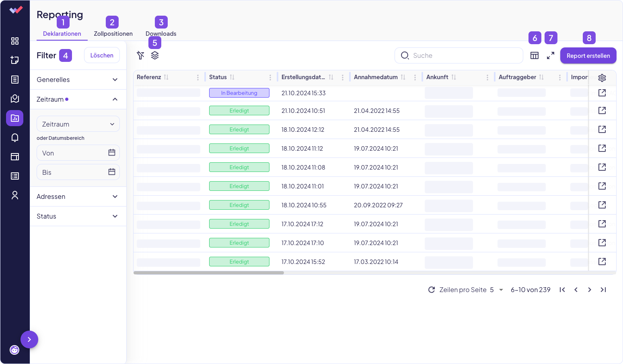This screenshot has width=623, height=364.
Task: Switch to the Downloads tab
Action: 161,34
